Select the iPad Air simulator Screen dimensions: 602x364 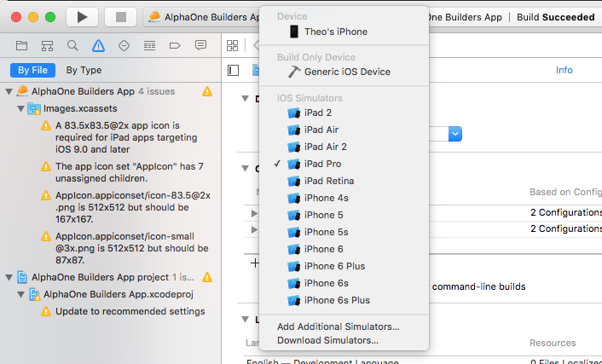344,130
